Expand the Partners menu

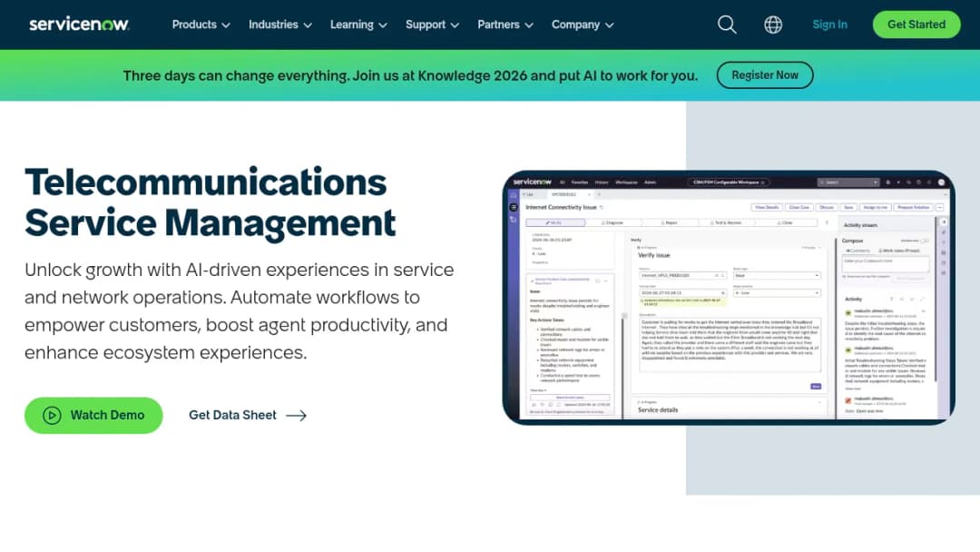tap(505, 25)
